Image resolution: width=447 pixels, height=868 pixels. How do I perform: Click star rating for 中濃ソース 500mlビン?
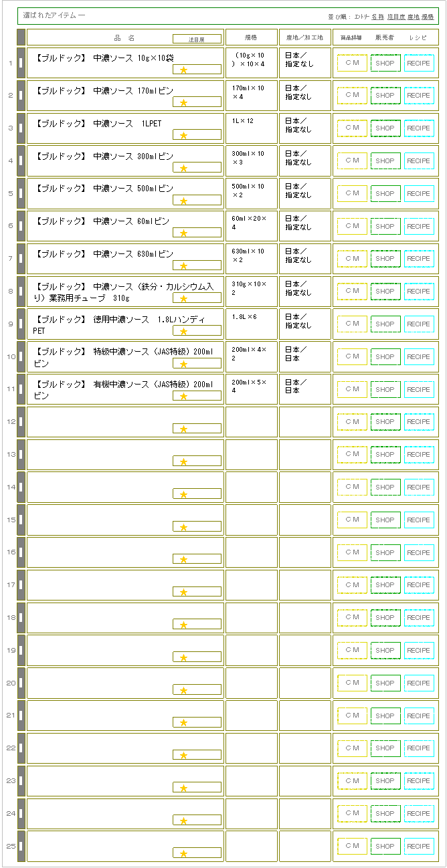tap(197, 200)
